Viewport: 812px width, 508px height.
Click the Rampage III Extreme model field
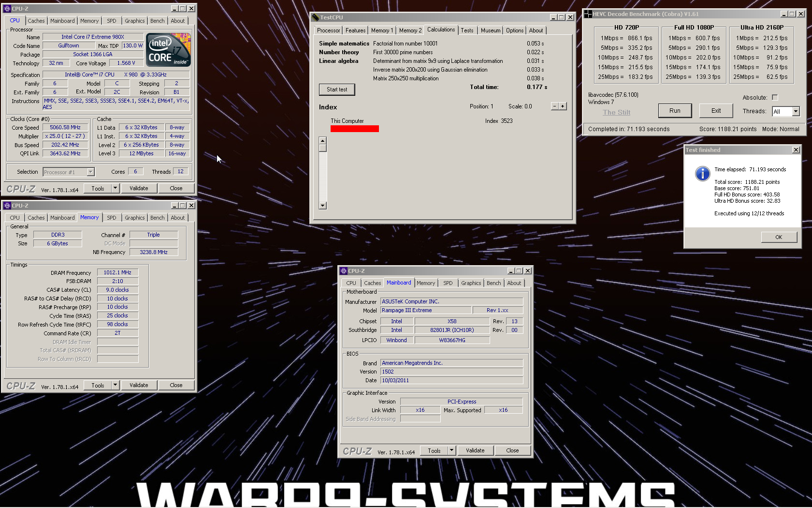[425, 310]
